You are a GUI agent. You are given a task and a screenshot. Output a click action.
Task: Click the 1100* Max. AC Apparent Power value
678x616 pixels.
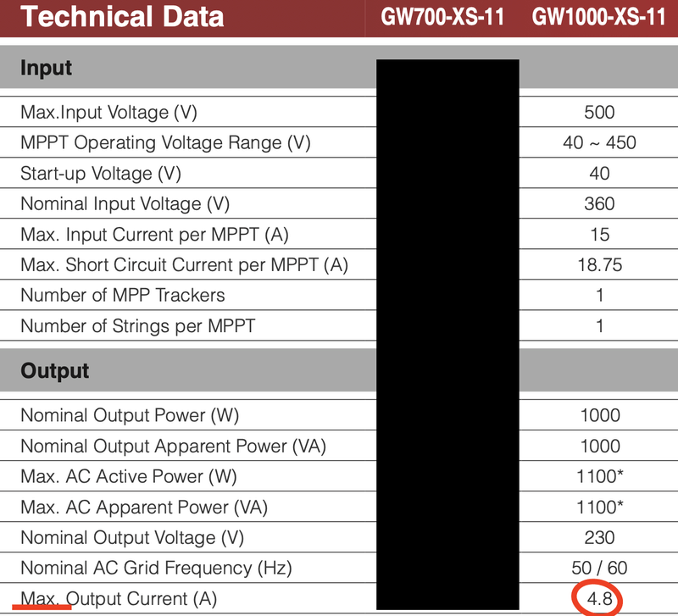point(600,507)
